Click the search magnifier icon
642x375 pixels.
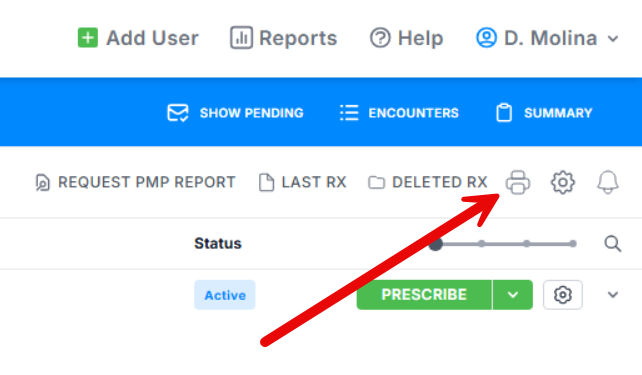(x=613, y=244)
